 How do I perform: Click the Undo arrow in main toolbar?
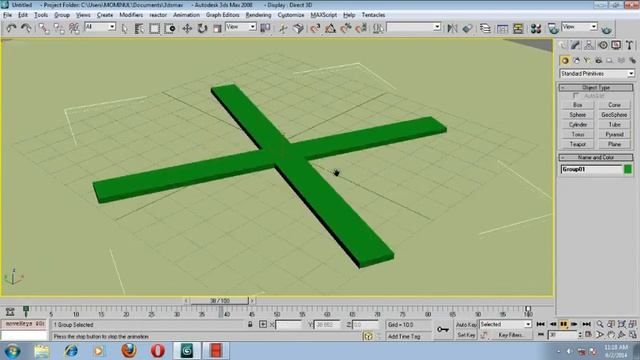[x=11, y=28]
